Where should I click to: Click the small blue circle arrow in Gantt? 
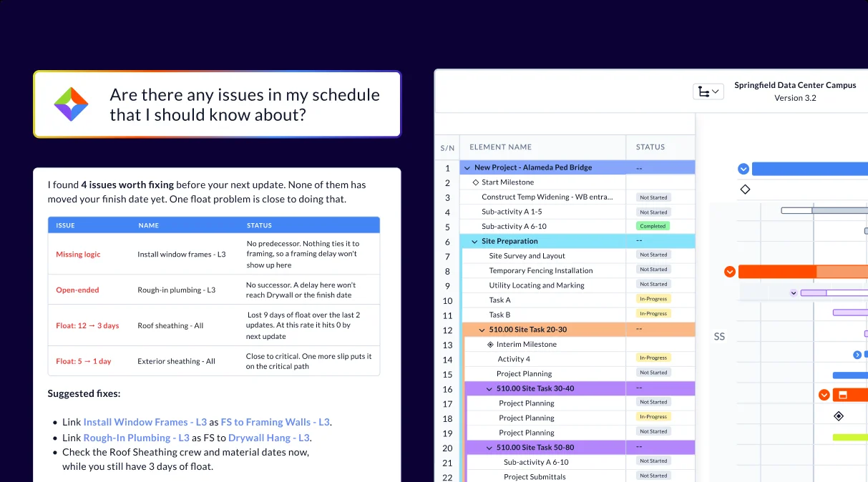857,355
